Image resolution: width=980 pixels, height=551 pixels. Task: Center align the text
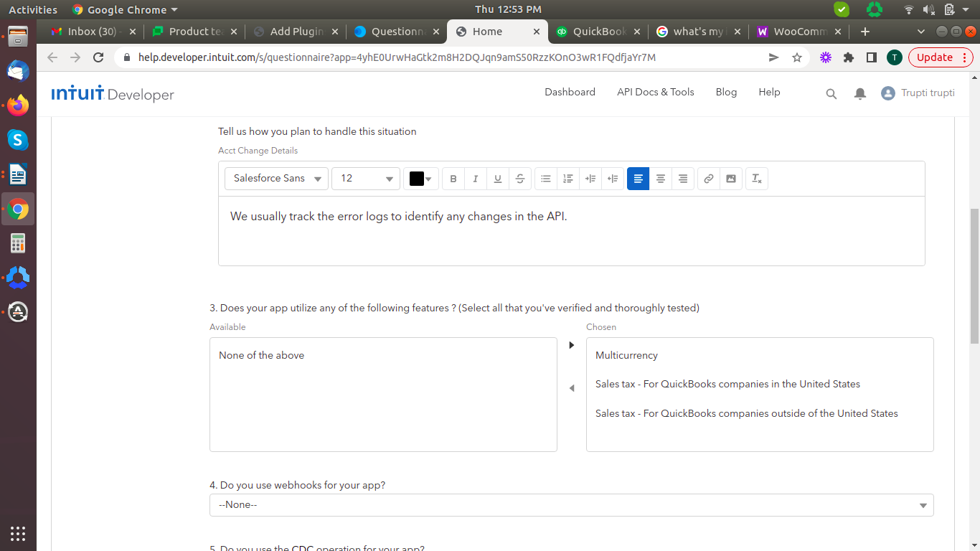(661, 179)
